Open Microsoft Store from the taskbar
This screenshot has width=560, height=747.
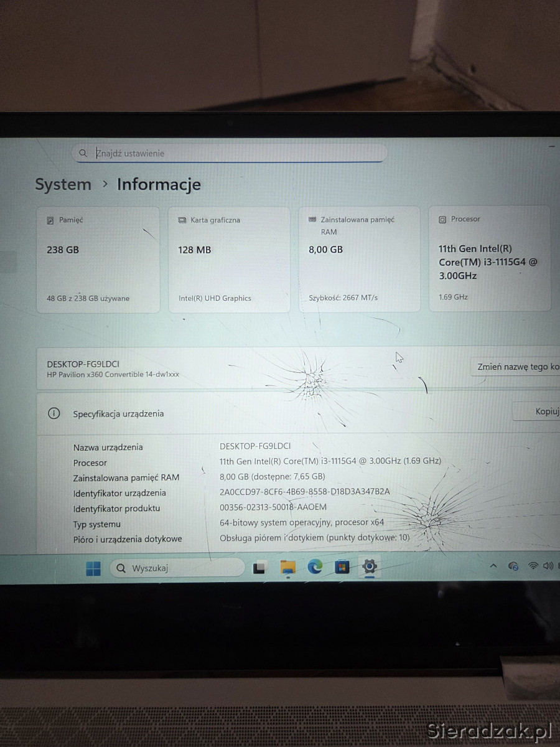[342, 566]
